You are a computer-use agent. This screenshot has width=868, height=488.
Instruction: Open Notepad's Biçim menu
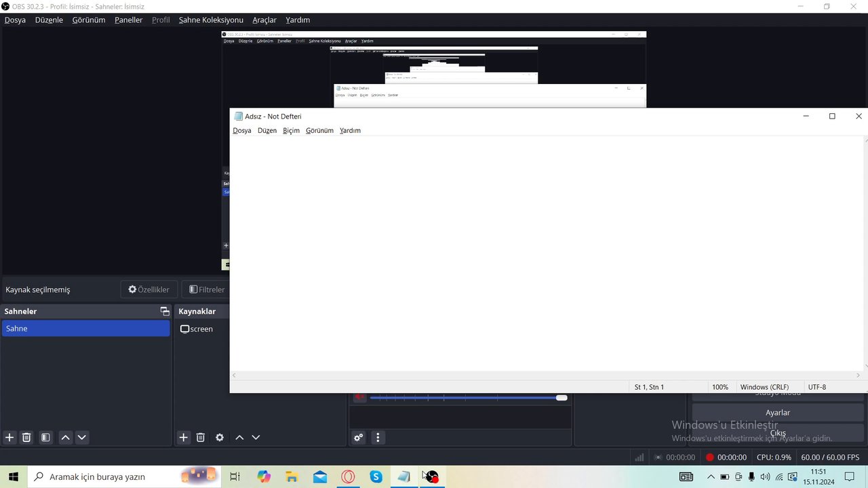291,130
